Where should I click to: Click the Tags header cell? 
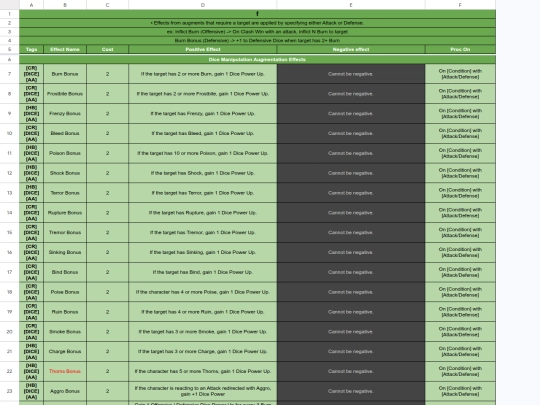[31, 49]
